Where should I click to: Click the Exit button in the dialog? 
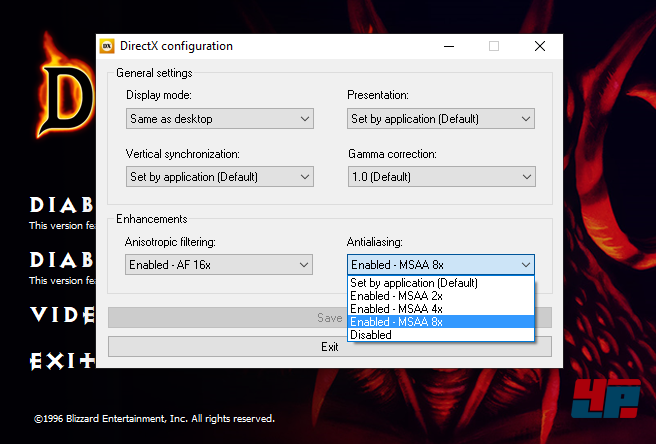[329, 347]
